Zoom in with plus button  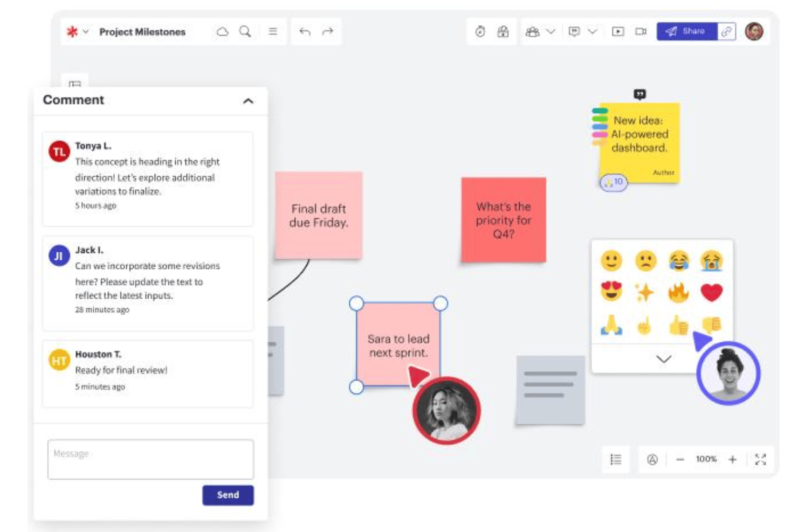pyautogui.click(x=732, y=459)
